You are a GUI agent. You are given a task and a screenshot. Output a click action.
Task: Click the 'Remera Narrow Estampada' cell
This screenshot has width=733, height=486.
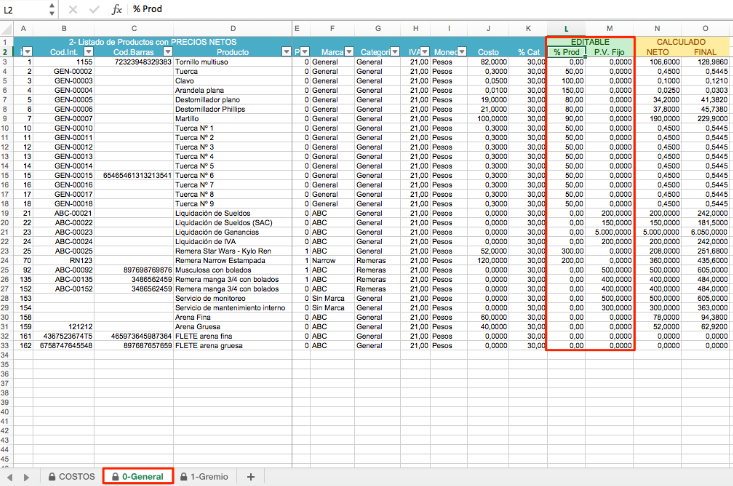(233, 260)
